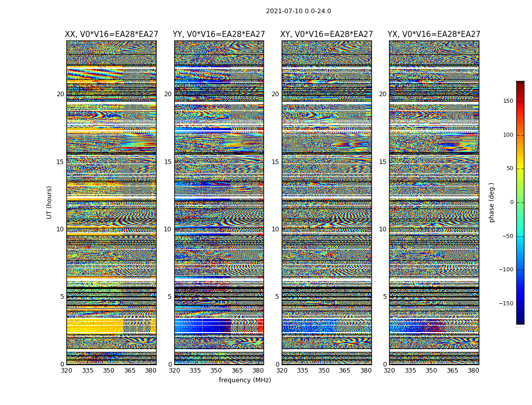Select the XX, V0*V16=EA28*EA27 panel title
The image size is (532, 405).
pyautogui.click(x=111, y=34)
